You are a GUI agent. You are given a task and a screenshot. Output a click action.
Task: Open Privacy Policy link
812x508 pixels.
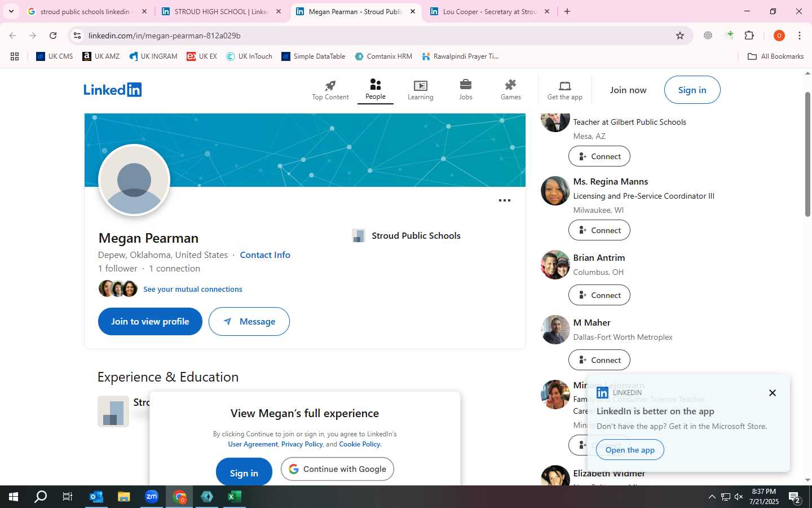(x=302, y=444)
